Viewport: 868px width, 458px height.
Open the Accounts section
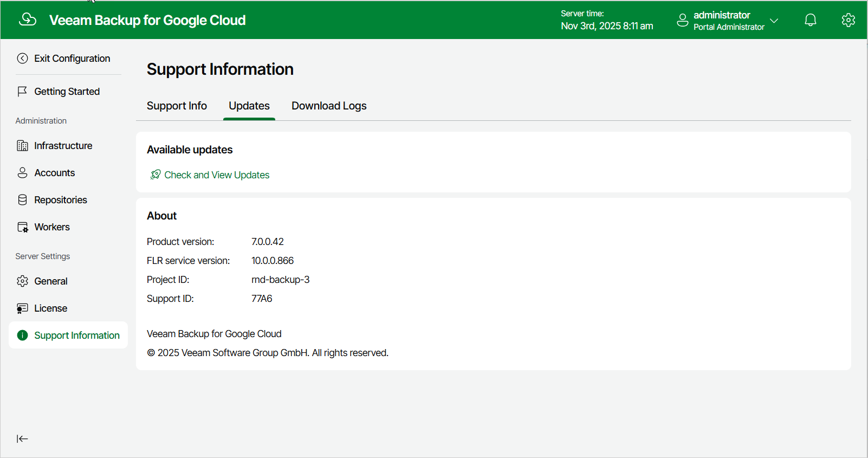(x=55, y=173)
